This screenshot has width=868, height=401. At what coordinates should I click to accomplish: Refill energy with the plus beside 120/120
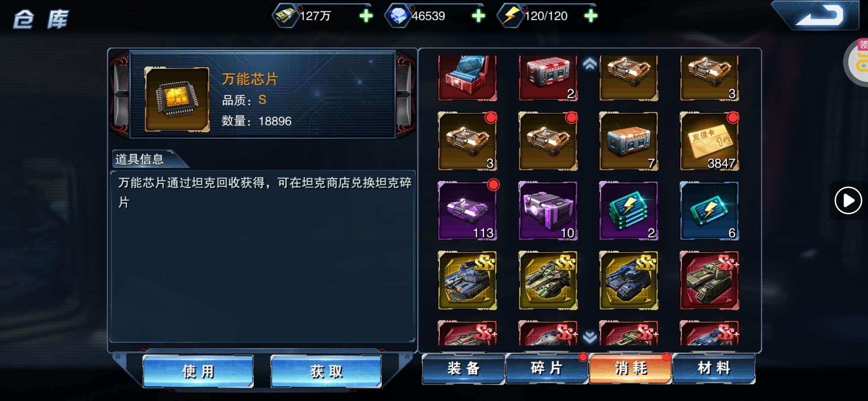(x=591, y=16)
